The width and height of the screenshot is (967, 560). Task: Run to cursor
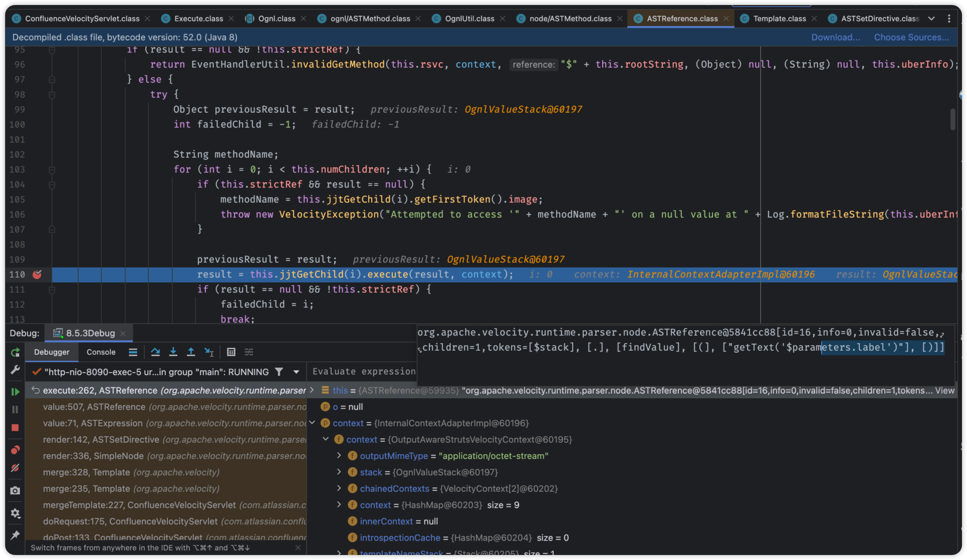209,352
